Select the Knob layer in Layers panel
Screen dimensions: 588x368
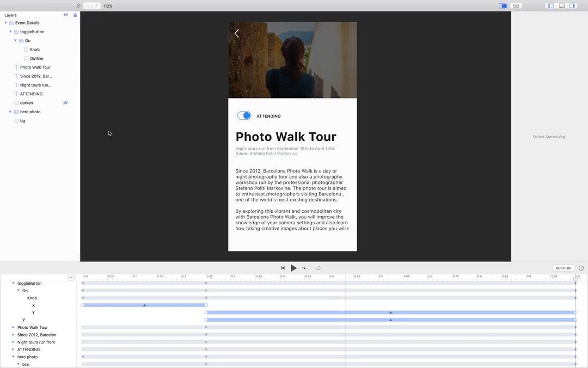coord(35,50)
